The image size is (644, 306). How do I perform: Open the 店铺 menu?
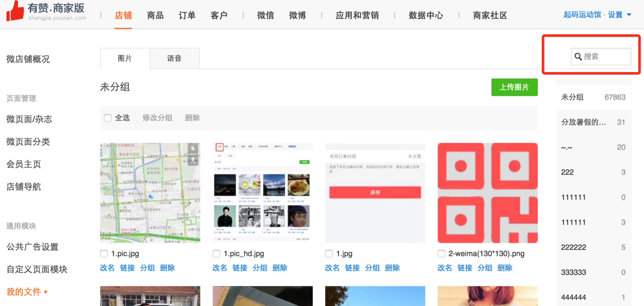tap(123, 15)
